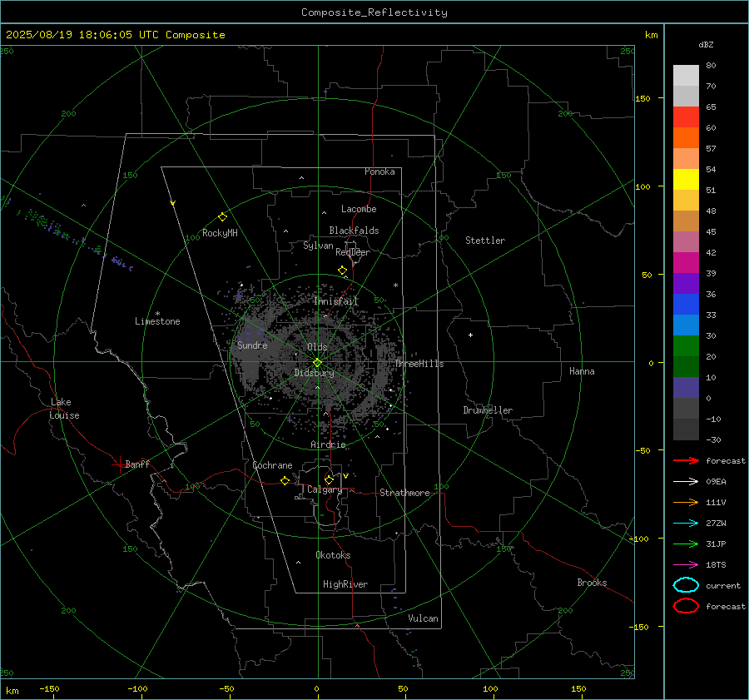Click the Didsbury town label
This screenshot has height=700, width=749.
click(x=314, y=373)
